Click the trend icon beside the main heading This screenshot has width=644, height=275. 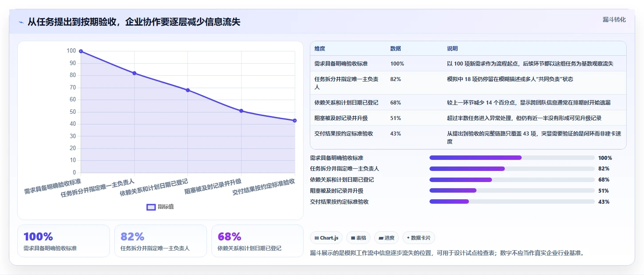[21, 22]
